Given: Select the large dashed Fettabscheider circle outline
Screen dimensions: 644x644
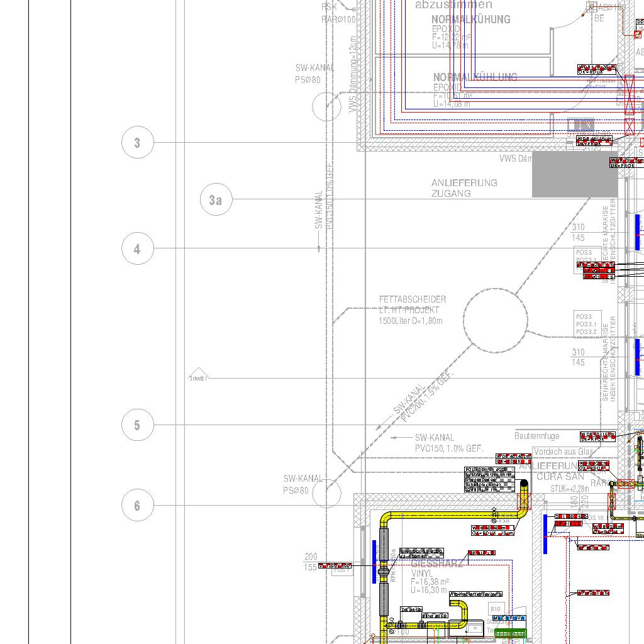Looking at the screenshot, I should pos(496,320).
